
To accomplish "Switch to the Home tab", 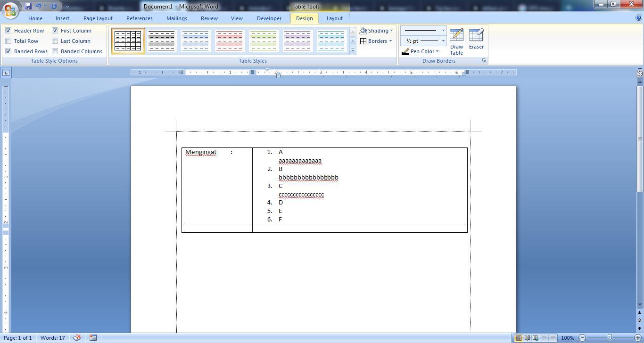I will coord(35,18).
